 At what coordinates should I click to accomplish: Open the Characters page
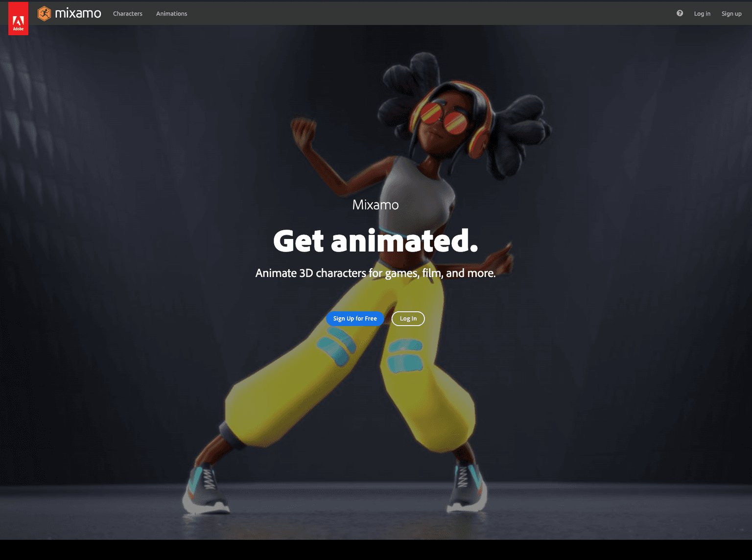tap(127, 14)
